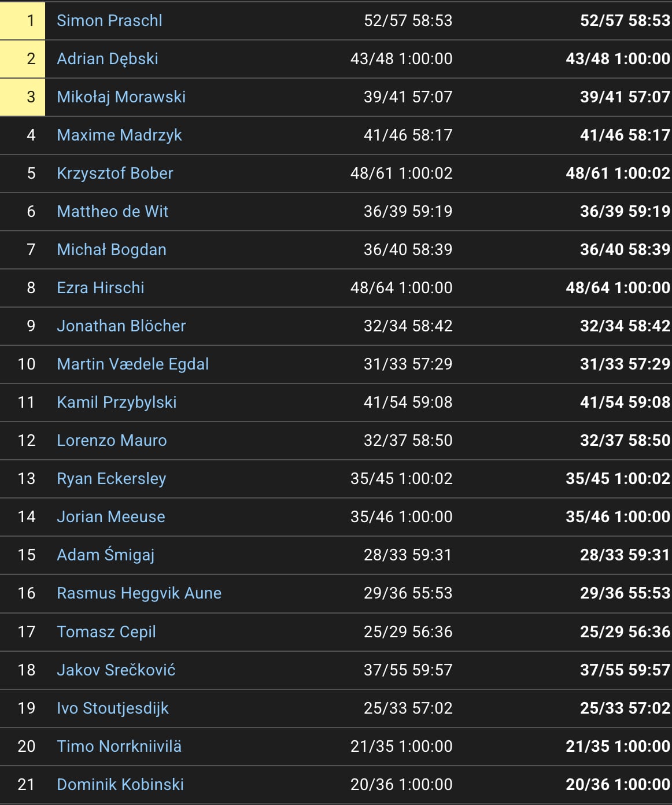Click the Mikołaj Morawski name link
Screen dimensions: 672x805
coord(121,97)
